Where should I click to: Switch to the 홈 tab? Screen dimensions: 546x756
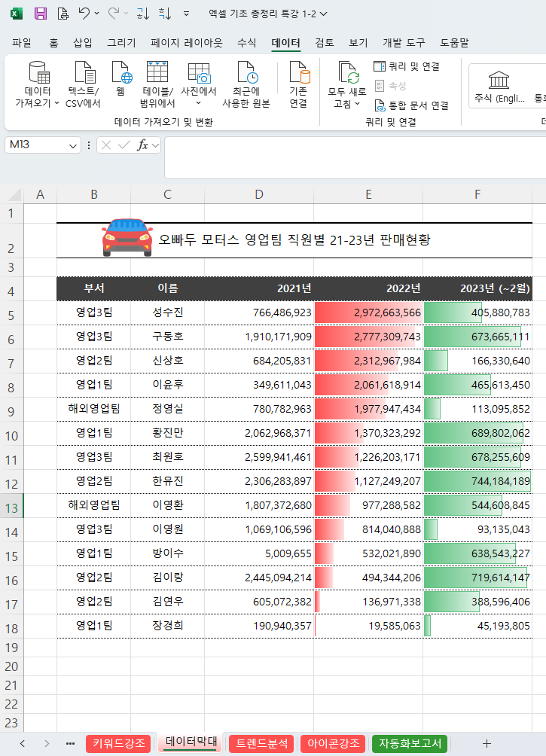tap(53, 43)
